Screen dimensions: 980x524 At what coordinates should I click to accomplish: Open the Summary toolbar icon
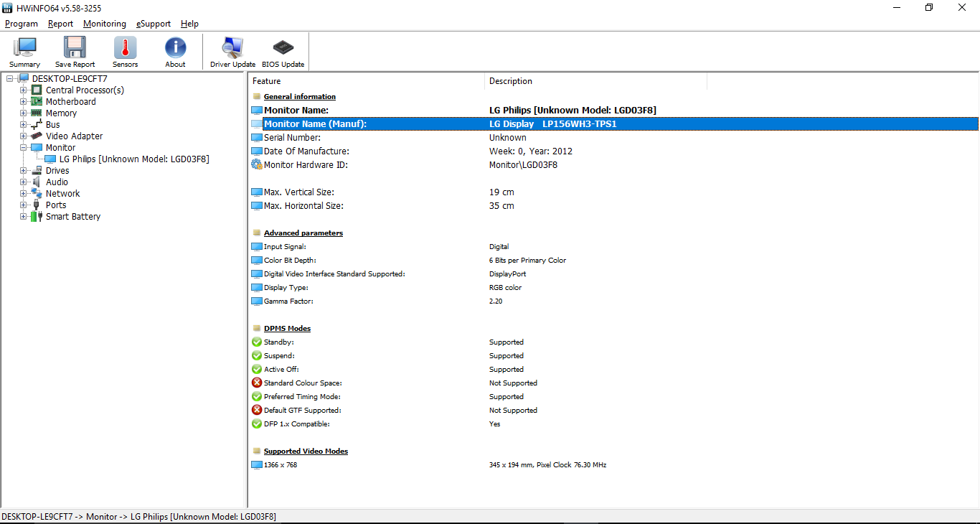pos(24,48)
